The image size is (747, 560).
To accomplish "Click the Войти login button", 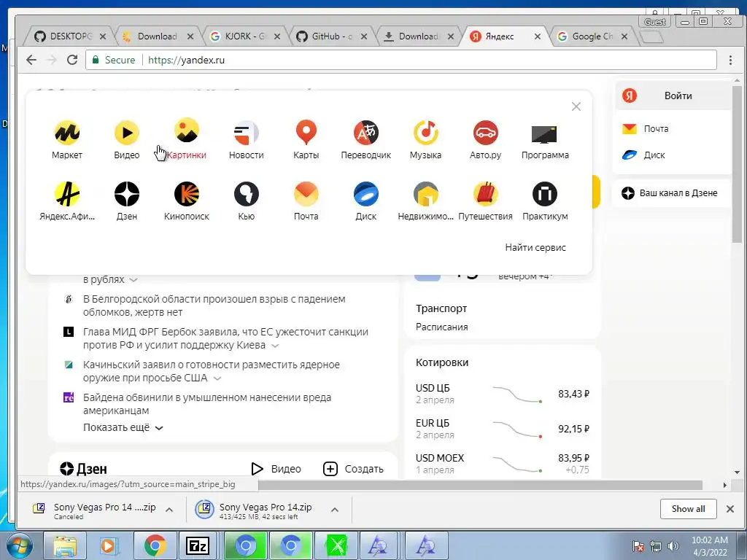I will 673,96.
